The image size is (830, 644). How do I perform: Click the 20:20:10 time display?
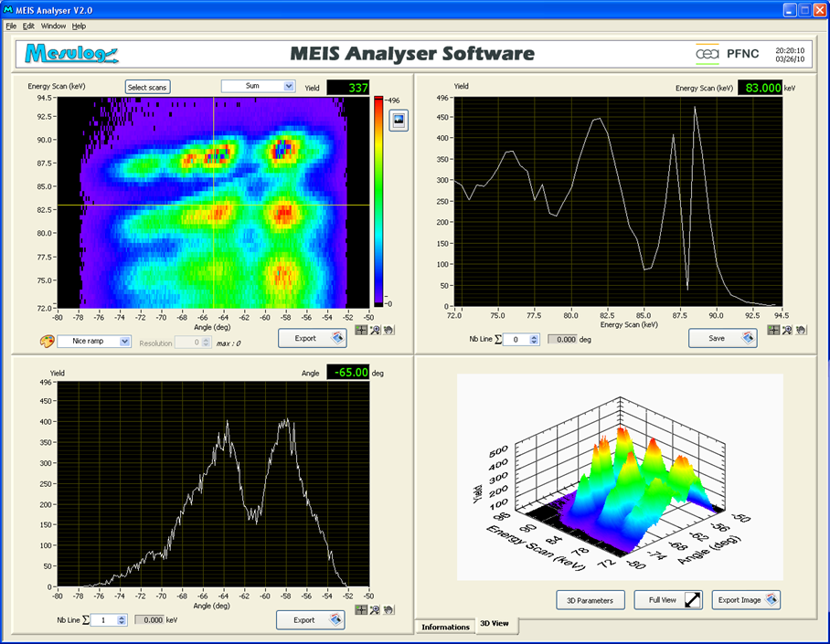click(790, 50)
